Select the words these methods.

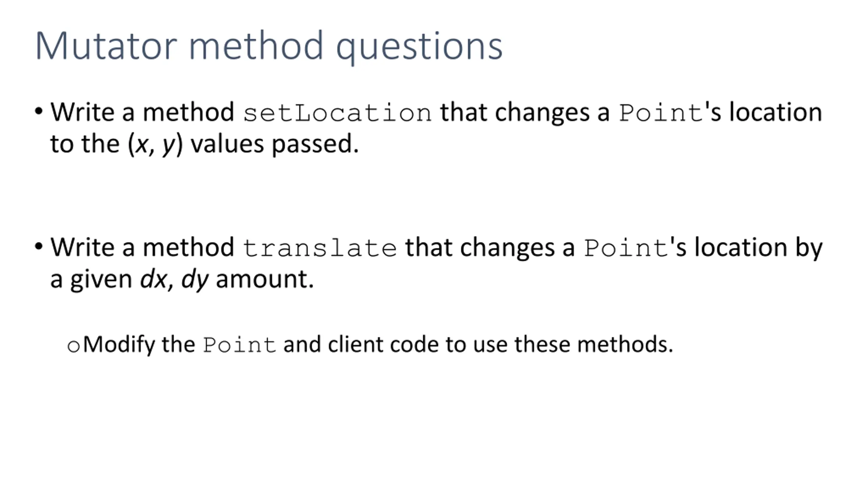click(594, 345)
